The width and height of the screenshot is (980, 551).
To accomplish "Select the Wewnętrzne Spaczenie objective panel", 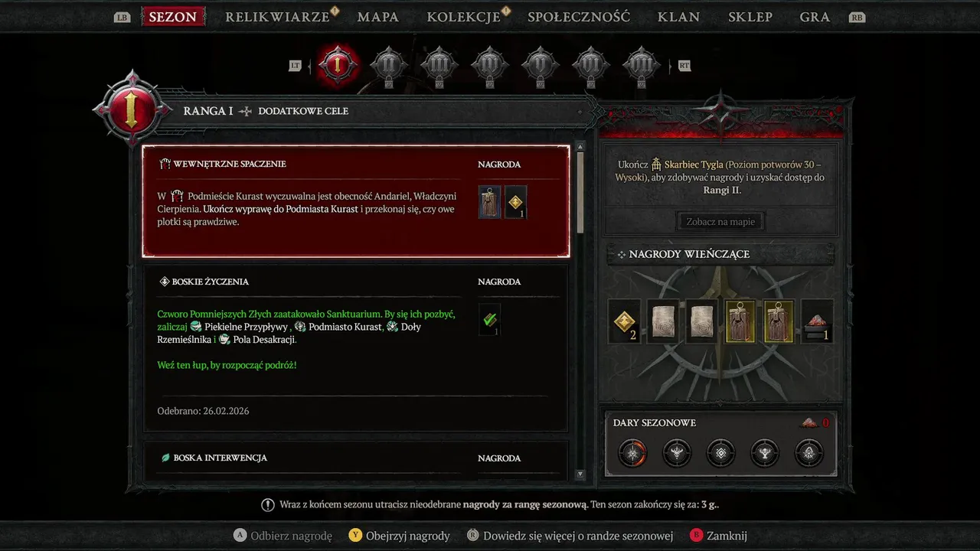I will 356,201.
